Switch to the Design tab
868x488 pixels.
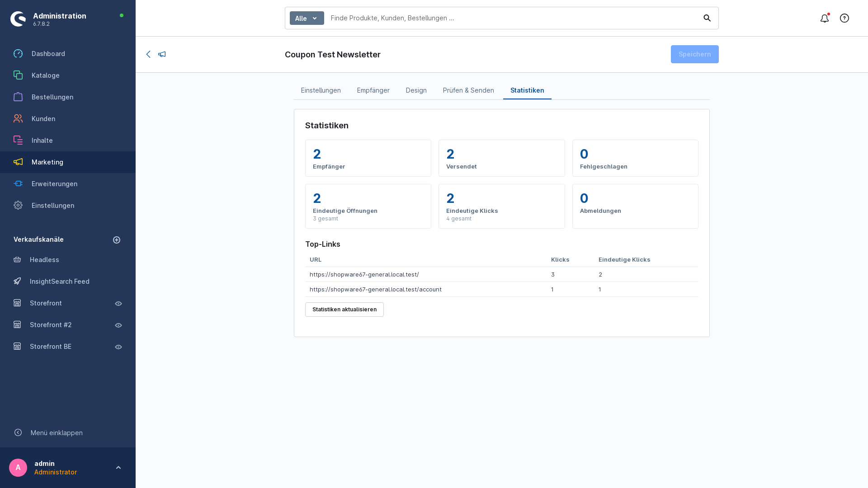tap(416, 90)
